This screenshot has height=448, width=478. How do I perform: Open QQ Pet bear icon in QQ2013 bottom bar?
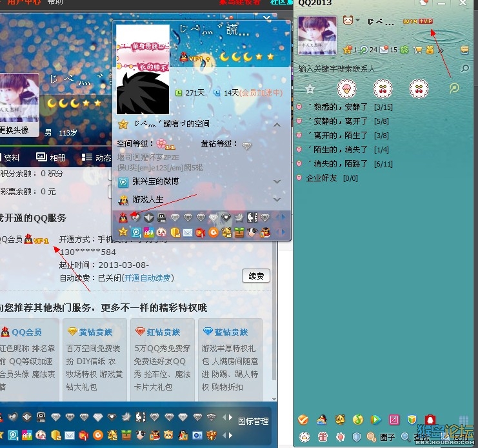tap(340, 420)
